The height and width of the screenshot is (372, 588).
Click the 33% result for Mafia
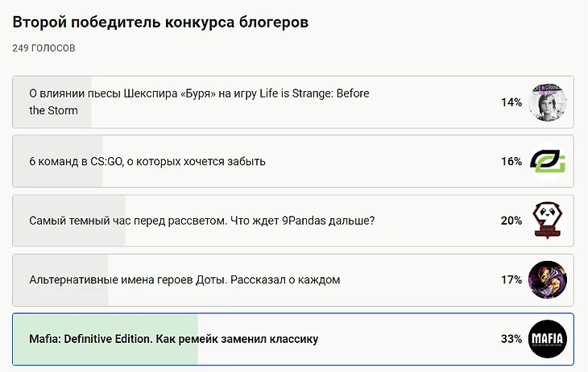point(511,339)
